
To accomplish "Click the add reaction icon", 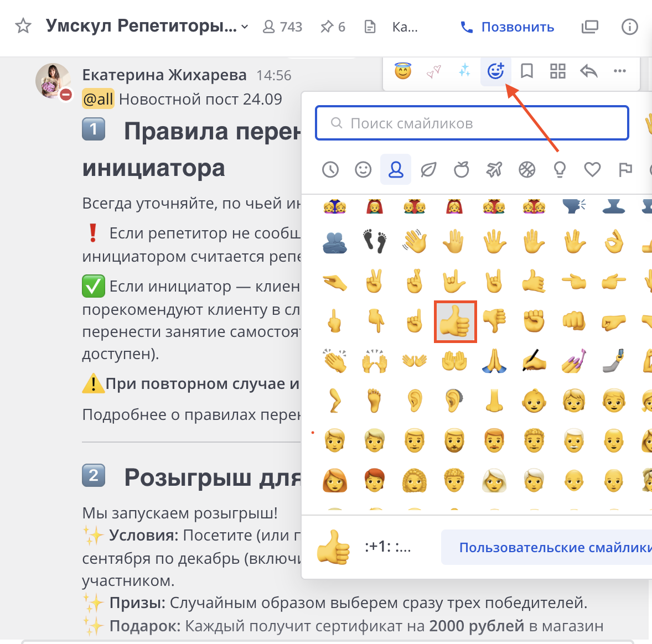I will point(496,71).
